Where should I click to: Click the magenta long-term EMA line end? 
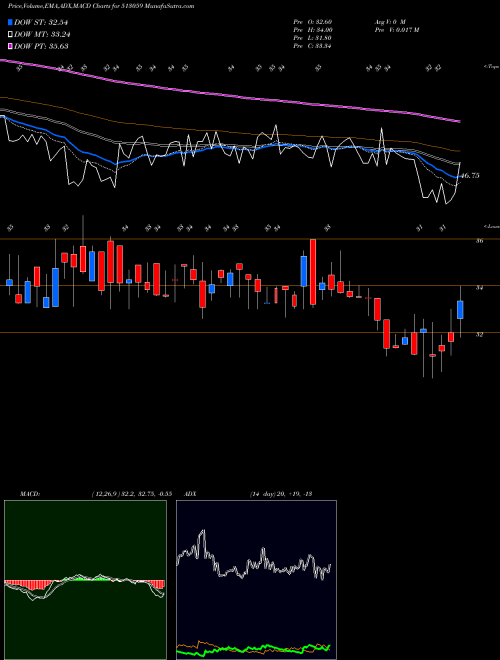click(458, 121)
